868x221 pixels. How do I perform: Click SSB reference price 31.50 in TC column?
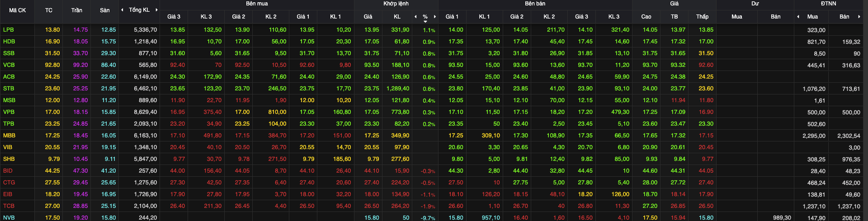click(52, 53)
